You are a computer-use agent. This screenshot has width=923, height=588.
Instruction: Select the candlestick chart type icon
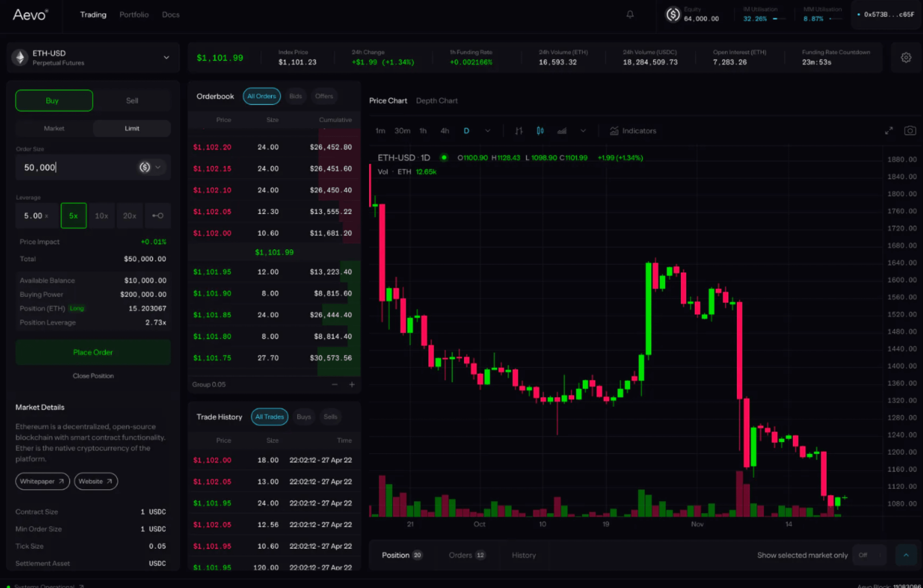(x=540, y=131)
